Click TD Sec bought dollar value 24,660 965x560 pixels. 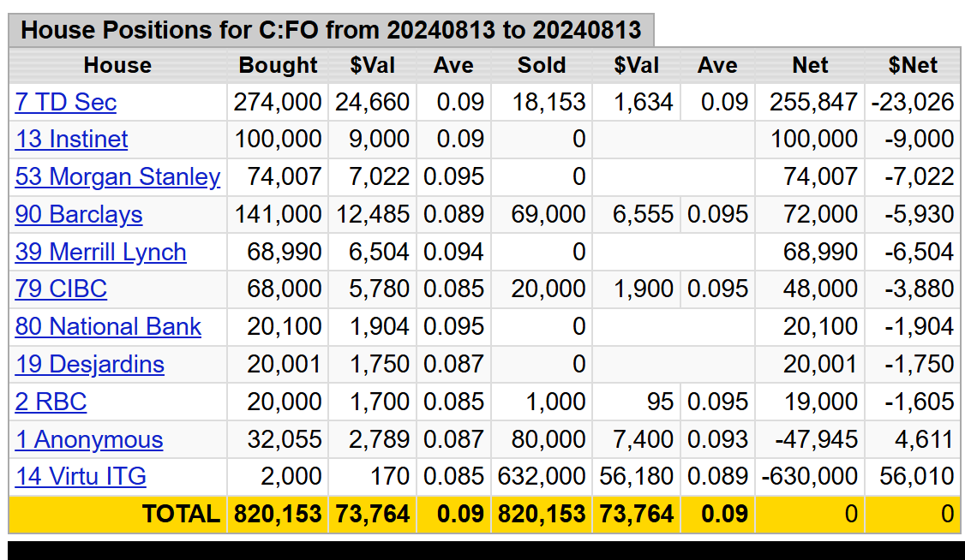pyautogui.click(x=372, y=102)
